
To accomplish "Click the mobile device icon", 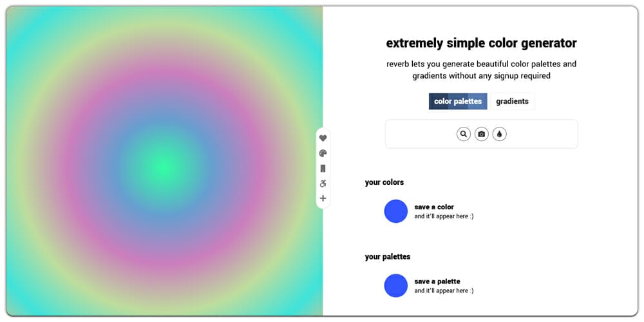I will 323,168.
